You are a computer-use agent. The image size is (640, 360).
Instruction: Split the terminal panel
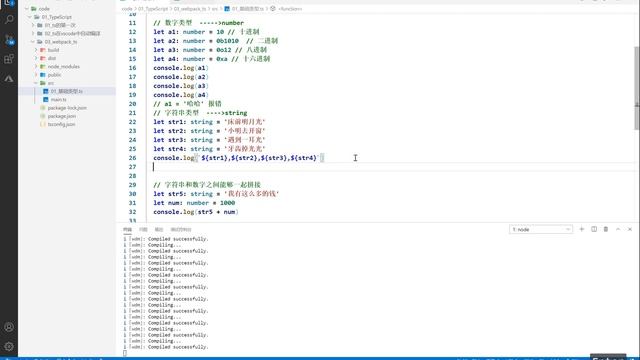point(594,229)
